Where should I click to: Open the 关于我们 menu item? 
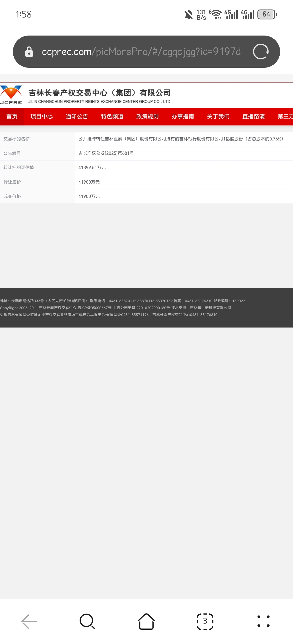coord(218,116)
